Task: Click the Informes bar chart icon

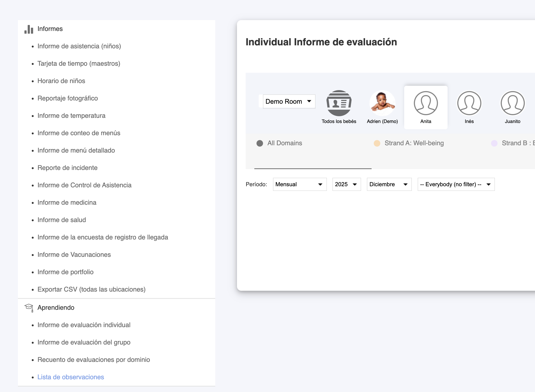Action: coord(29,29)
